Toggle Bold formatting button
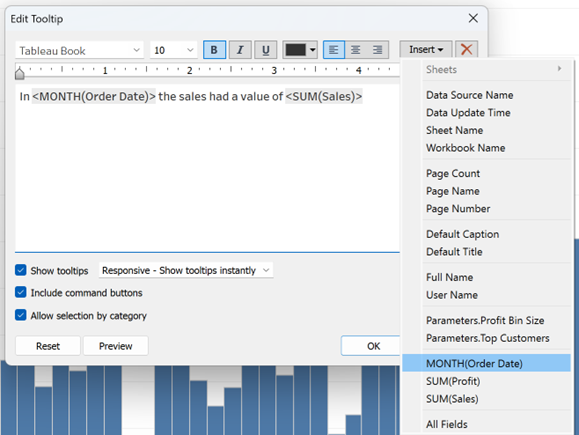The image size is (579, 435). tap(214, 49)
